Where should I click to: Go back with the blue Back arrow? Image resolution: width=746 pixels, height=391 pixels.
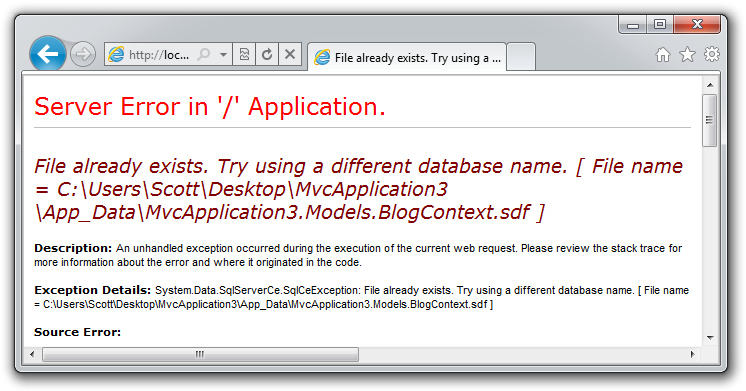click(x=48, y=53)
